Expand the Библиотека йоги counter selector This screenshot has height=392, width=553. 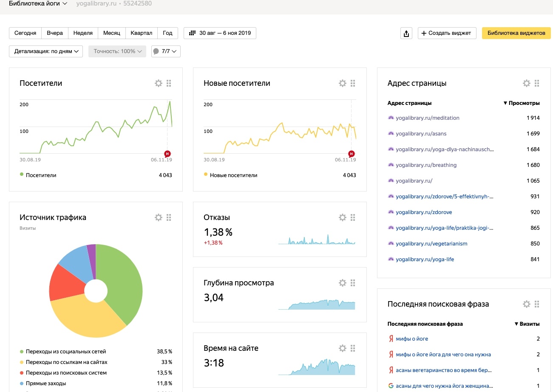point(38,4)
